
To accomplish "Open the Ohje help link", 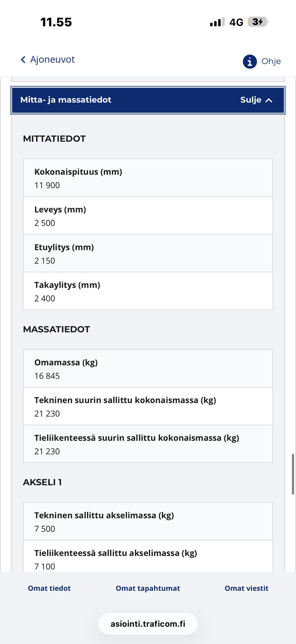I will click(x=271, y=61).
